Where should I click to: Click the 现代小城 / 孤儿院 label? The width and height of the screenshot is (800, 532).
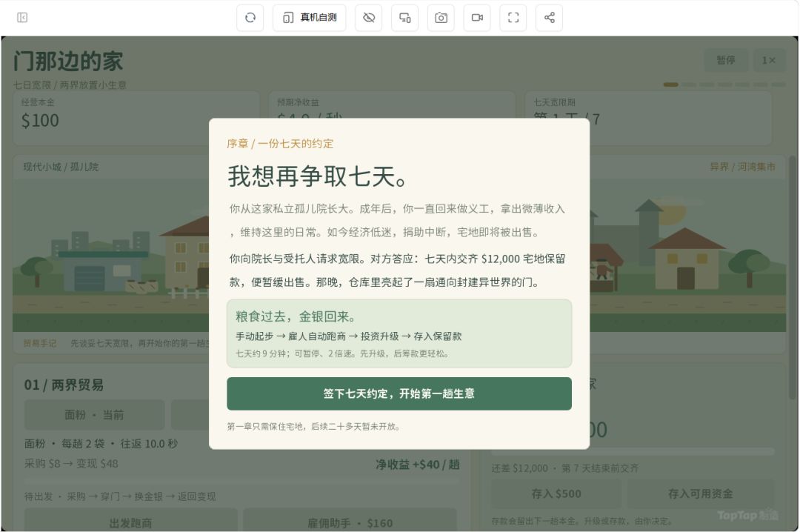pyautogui.click(x=61, y=167)
